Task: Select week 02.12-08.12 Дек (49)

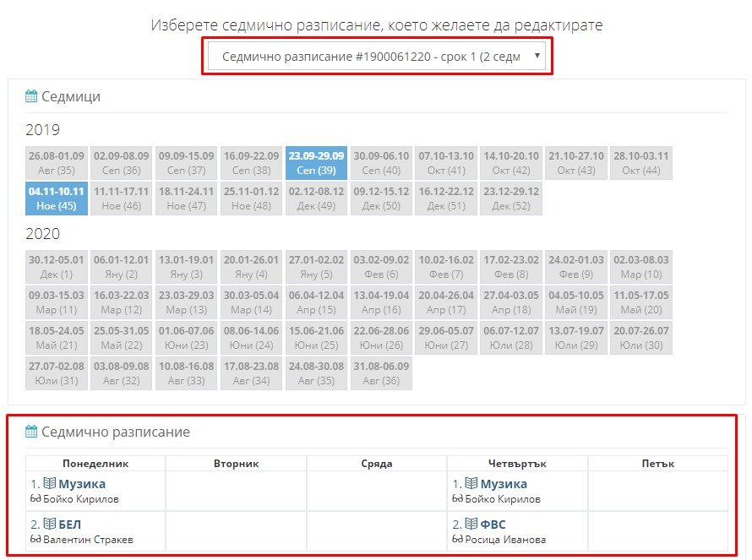Action: pos(317,198)
